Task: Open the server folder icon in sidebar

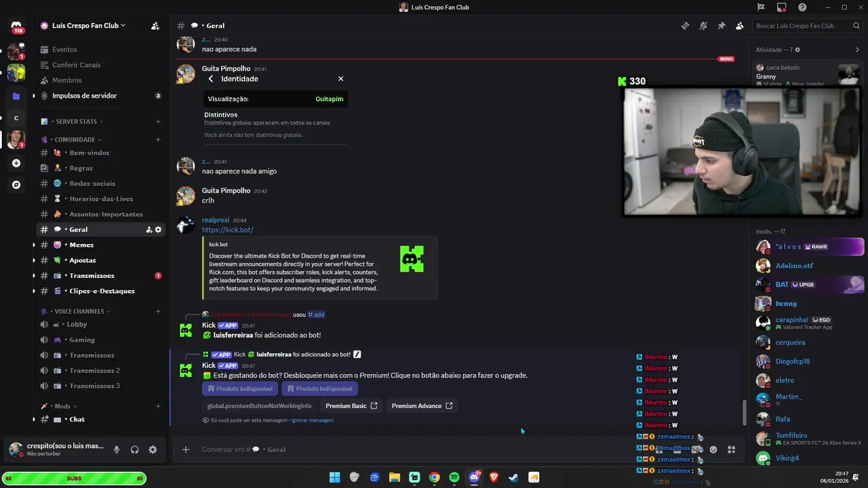Action: [16, 96]
